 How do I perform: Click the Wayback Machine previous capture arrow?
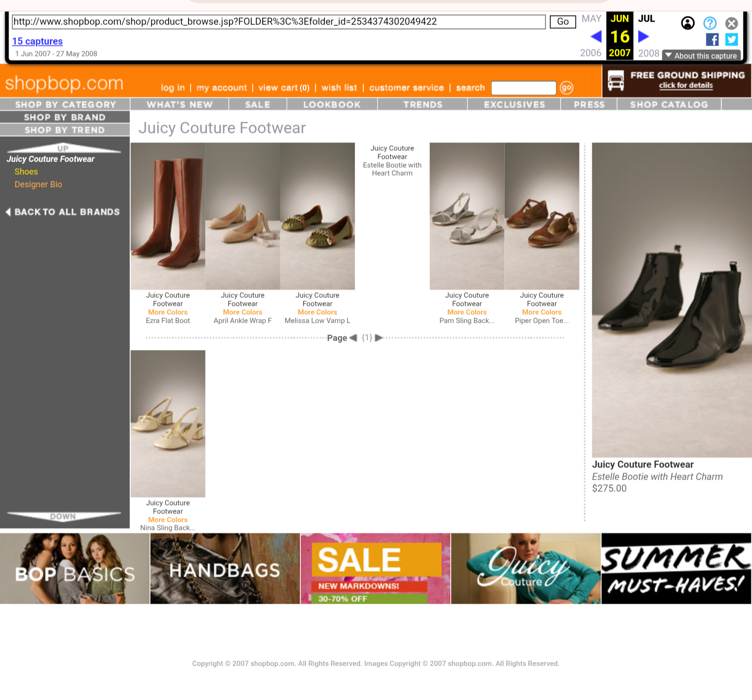point(596,36)
